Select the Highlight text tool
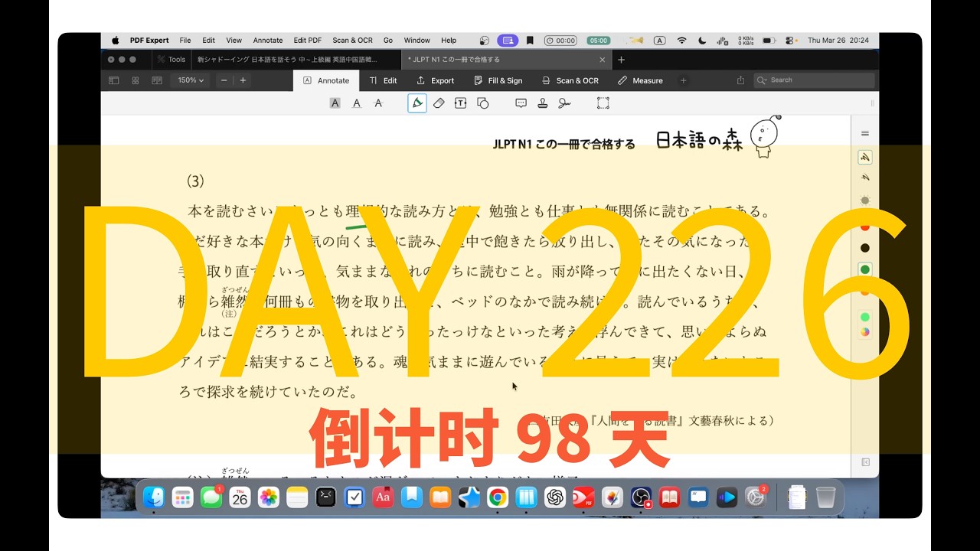This screenshot has height=551, width=980. tap(335, 103)
